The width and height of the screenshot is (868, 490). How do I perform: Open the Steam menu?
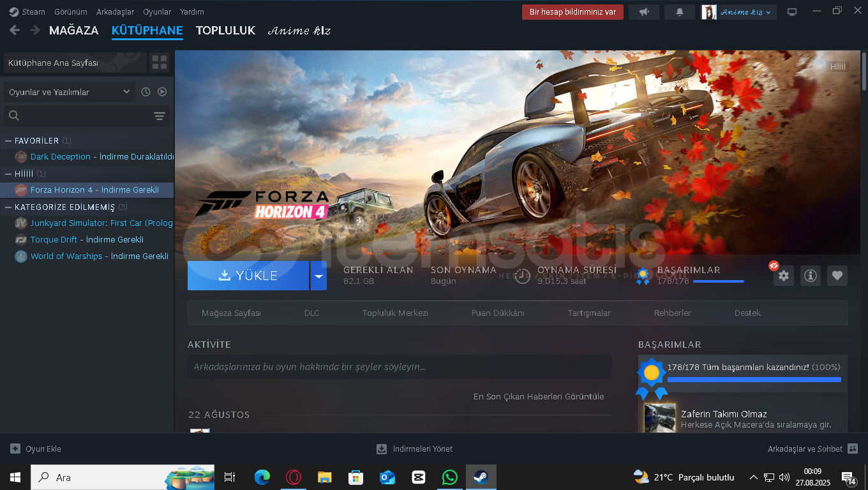(x=27, y=12)
